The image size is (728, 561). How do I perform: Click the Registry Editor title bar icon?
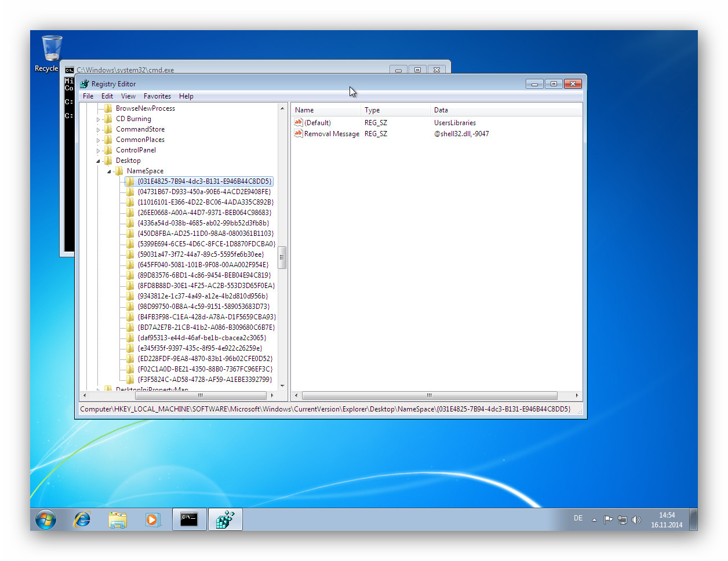click(85, 84)
